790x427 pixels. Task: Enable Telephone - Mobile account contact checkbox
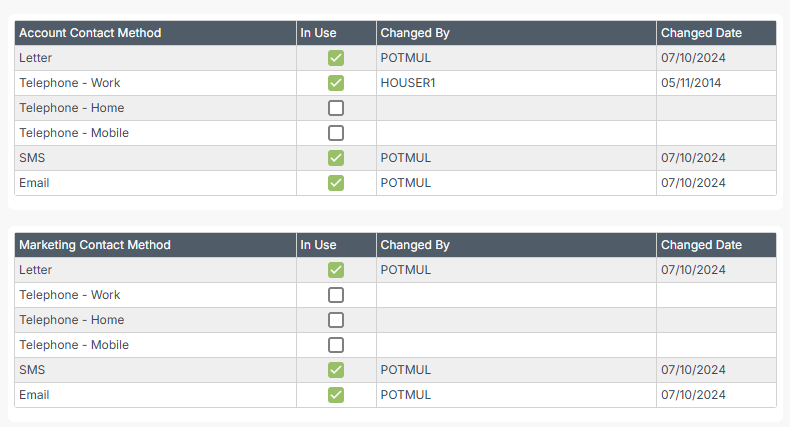click(x=336, y=133)
